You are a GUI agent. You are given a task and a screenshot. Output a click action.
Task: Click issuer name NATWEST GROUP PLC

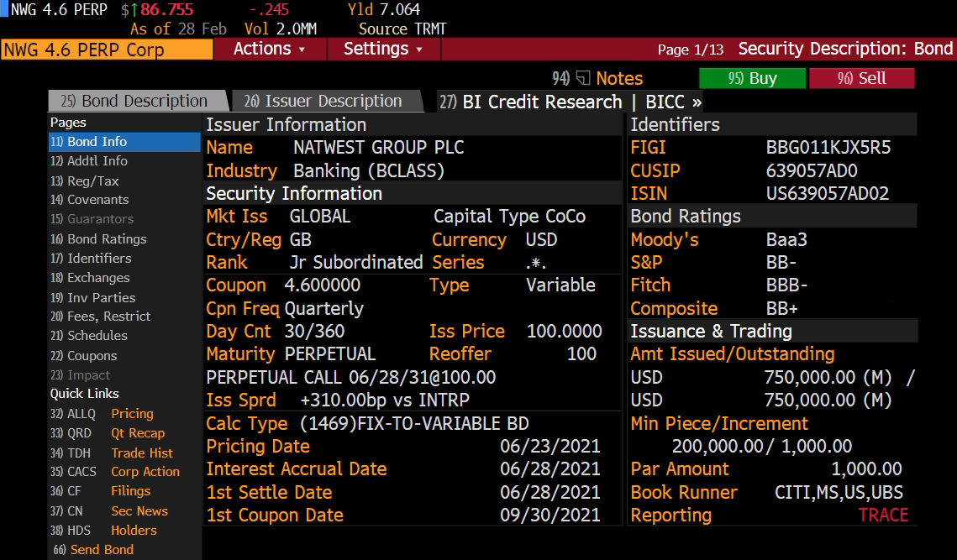378,148
